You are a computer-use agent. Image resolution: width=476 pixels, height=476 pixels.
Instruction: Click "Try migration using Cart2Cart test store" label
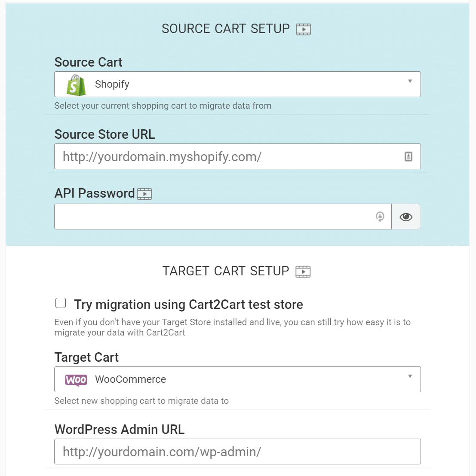tap(188, 305)
